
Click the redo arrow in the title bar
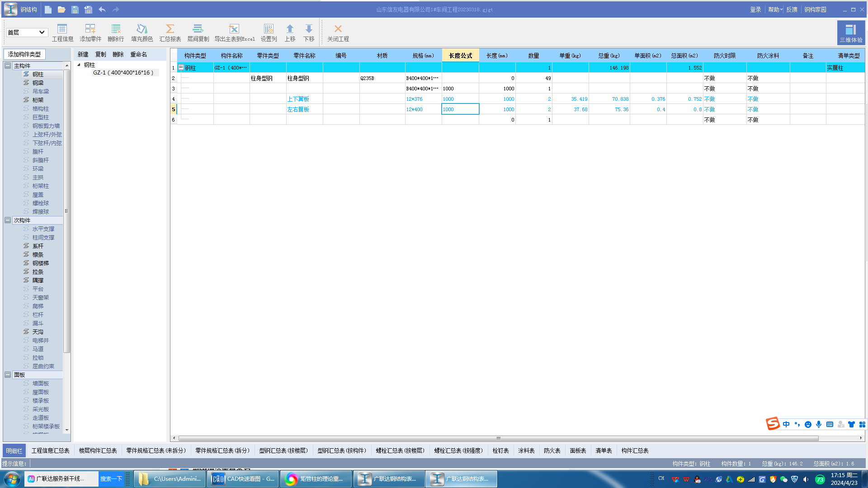pyautogui.click(x=116, y=9)
